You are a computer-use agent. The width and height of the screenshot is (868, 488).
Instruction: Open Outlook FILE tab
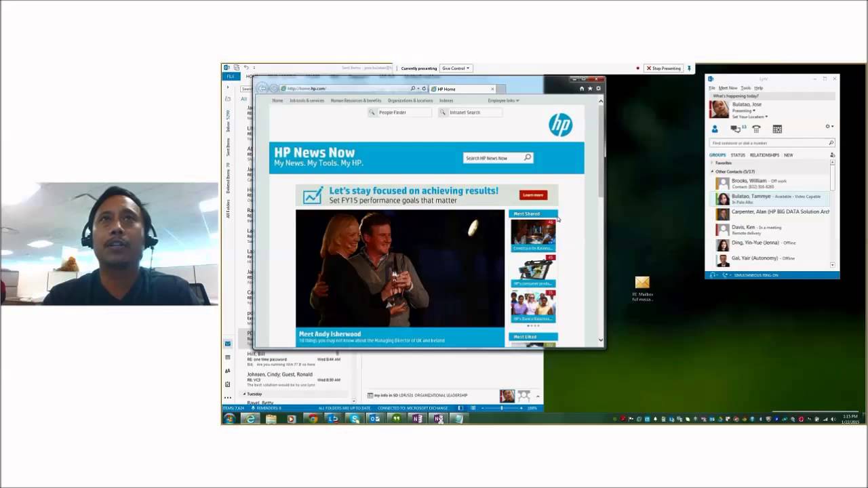tap(231, 77)
